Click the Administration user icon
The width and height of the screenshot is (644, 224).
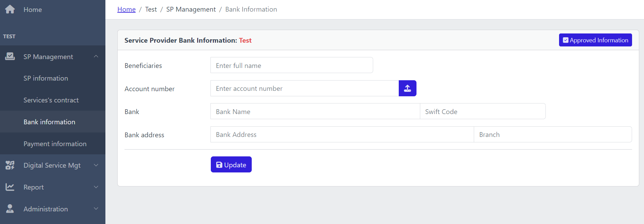(10, 209)
